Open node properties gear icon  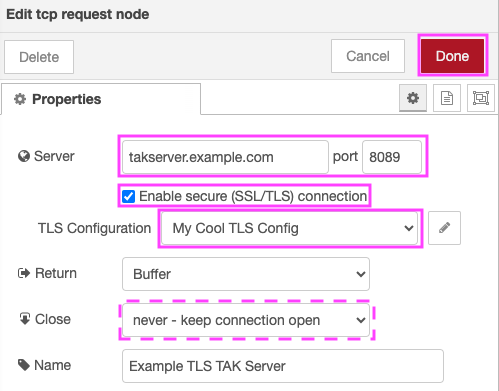[x=413, y=98]
